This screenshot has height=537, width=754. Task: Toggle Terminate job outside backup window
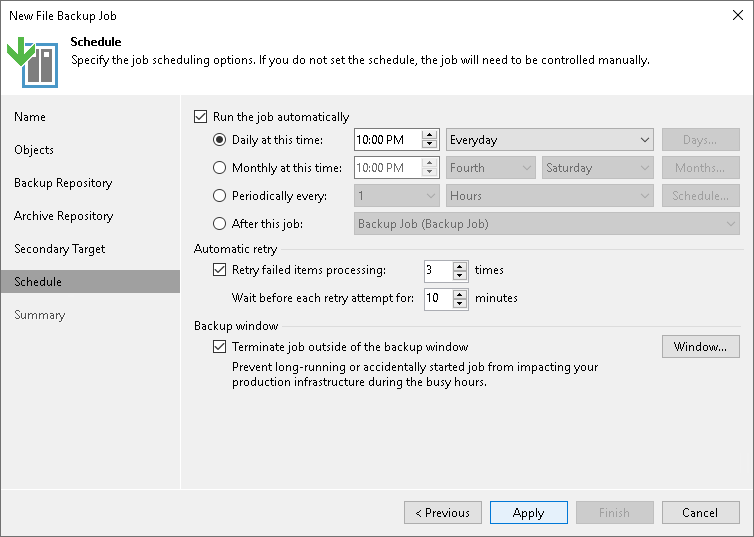pos(220,347)
